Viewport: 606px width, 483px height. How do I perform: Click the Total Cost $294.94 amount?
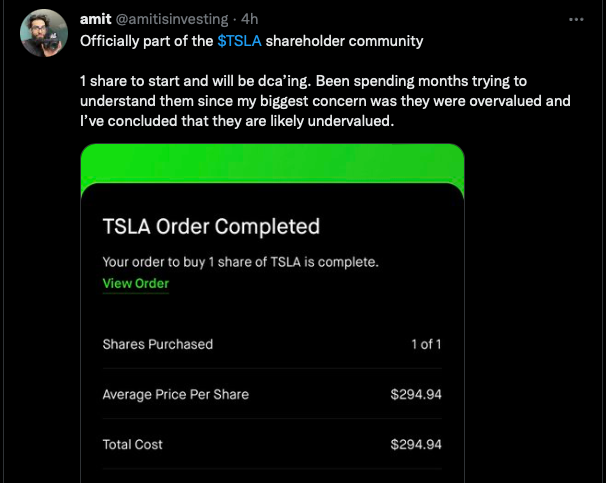pyautogui.click(x=415, y=444)
